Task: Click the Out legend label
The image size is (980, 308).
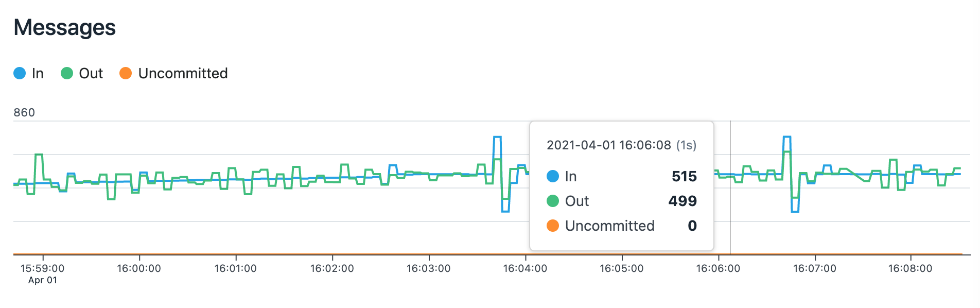Action: click(x=91, y=73)
